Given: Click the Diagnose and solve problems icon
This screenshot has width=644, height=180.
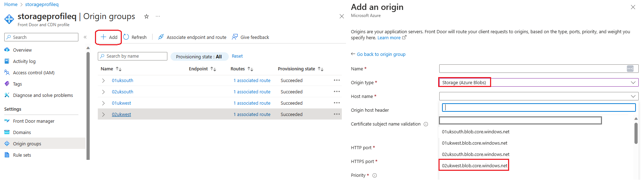Looking at the screenshot, I should coord(7,95).
